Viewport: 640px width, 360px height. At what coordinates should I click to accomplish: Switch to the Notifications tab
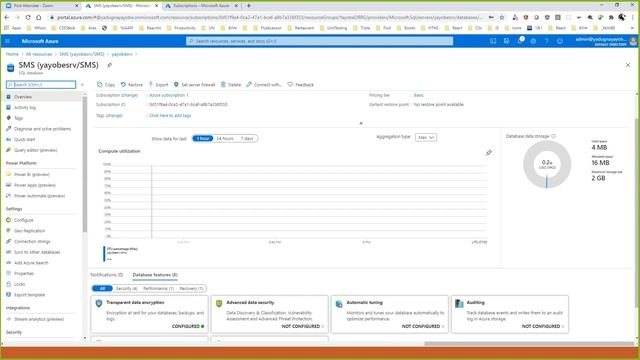click(107, 275)
